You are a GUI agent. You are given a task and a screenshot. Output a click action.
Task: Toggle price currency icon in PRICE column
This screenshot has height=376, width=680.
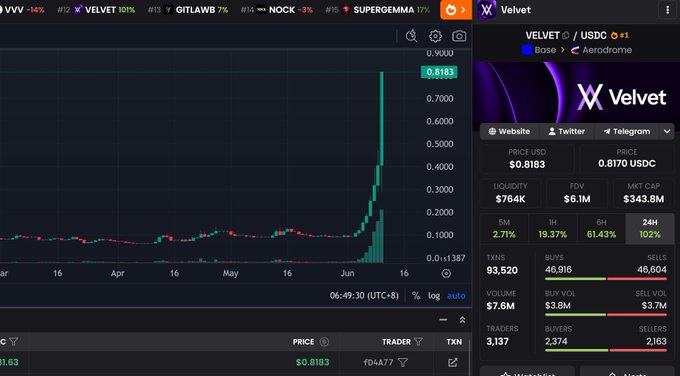click(x=324, y=342)
